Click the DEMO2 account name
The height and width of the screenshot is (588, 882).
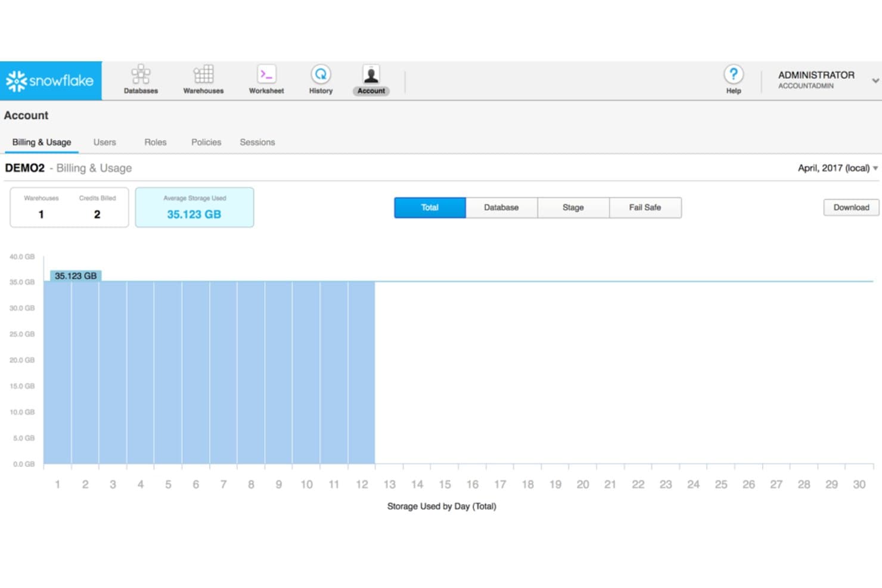click(x=25, y=168)
